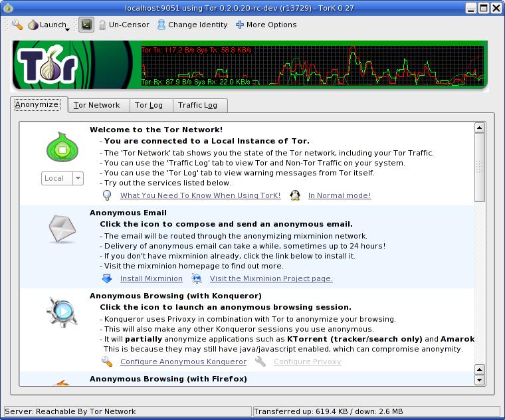Click the Anonymous Email heading
Viewport: 505px width, 420px height.
click(128, 213)
